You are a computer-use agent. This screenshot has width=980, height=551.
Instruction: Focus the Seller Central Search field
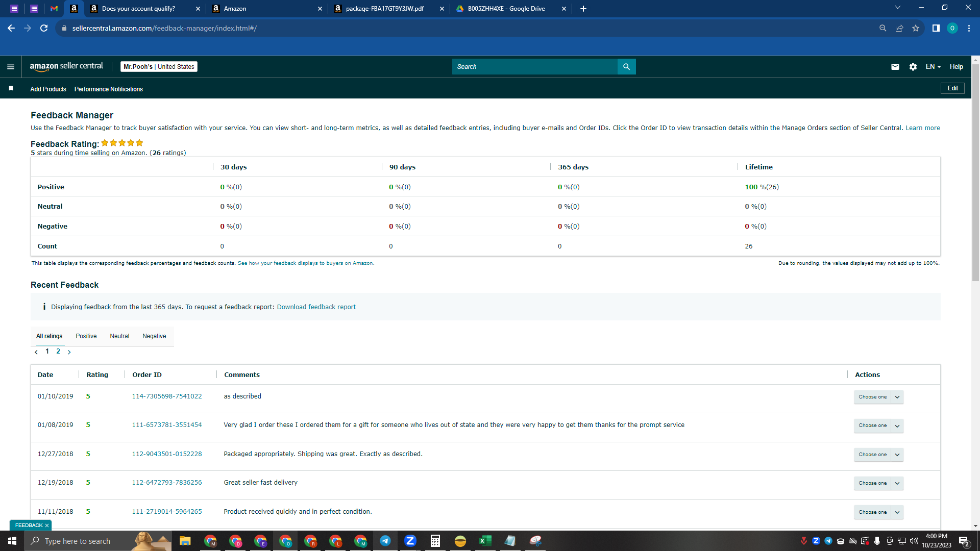[x=535, y=67]
